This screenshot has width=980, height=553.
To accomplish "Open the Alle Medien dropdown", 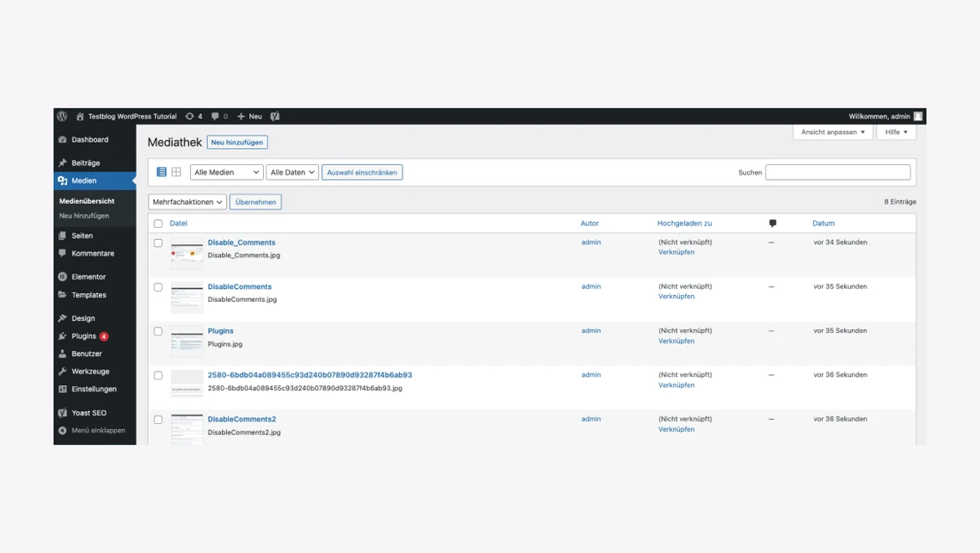I will [226, 172].
